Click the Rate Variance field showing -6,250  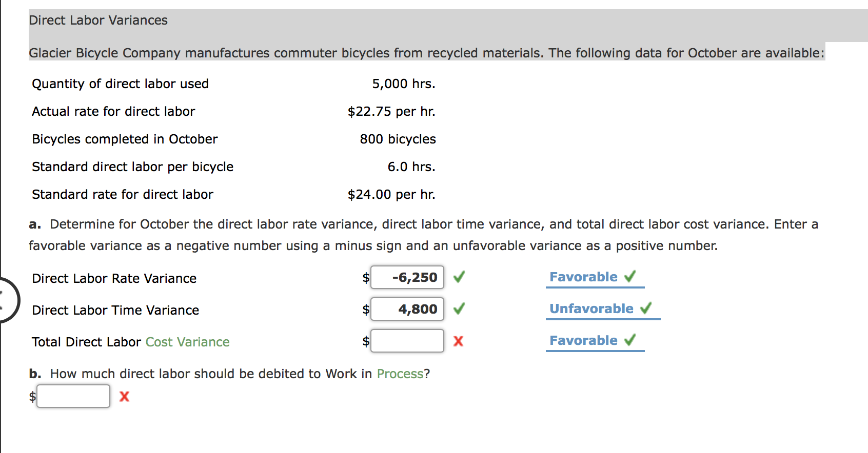[x=407, y=277]
